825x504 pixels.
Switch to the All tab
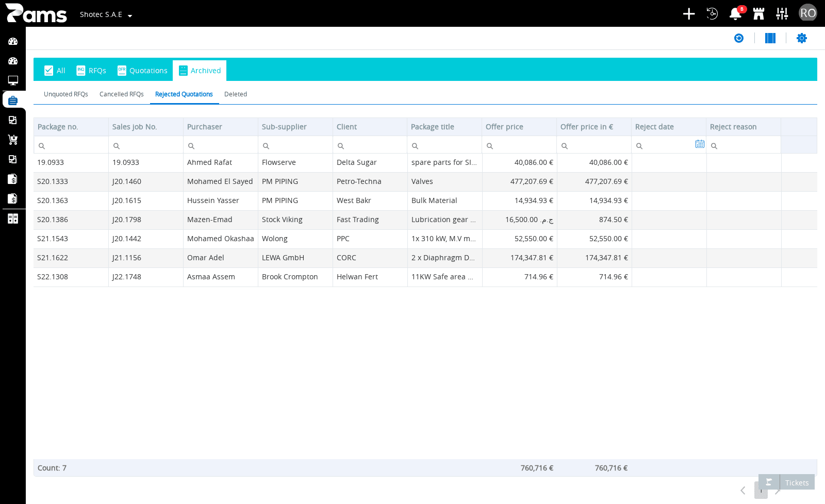(x=55, y=71)
